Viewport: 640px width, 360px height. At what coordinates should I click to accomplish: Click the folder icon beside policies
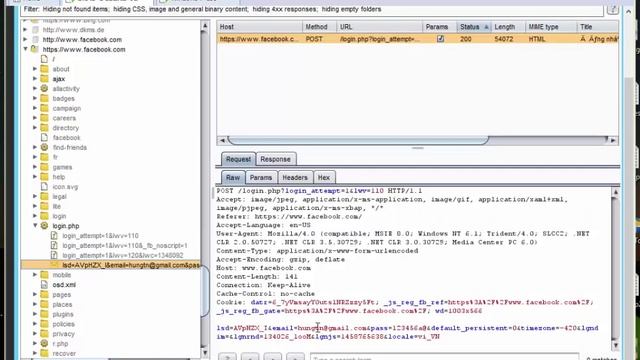pyautogui.click(x=44, y=324)
